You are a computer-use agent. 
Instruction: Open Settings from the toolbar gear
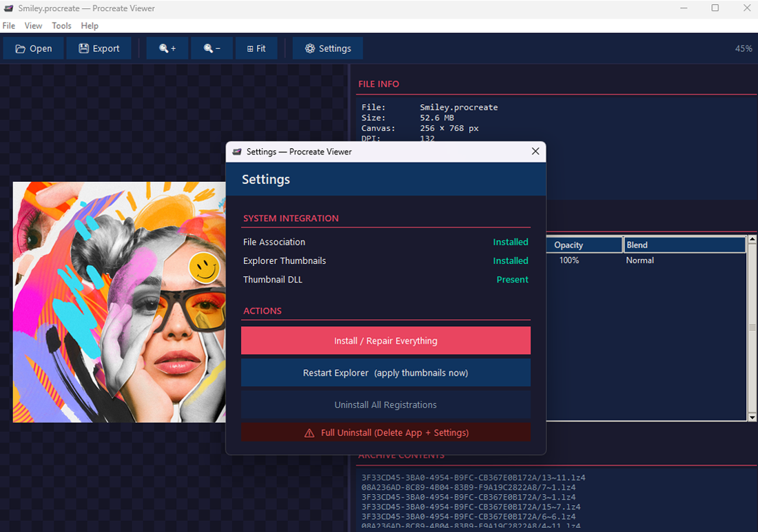click(328, 48)
